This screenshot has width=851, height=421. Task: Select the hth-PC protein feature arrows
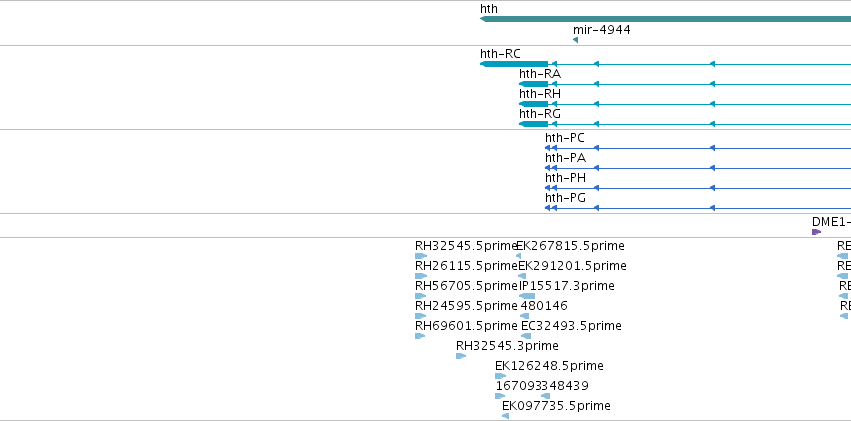[551, 148]
